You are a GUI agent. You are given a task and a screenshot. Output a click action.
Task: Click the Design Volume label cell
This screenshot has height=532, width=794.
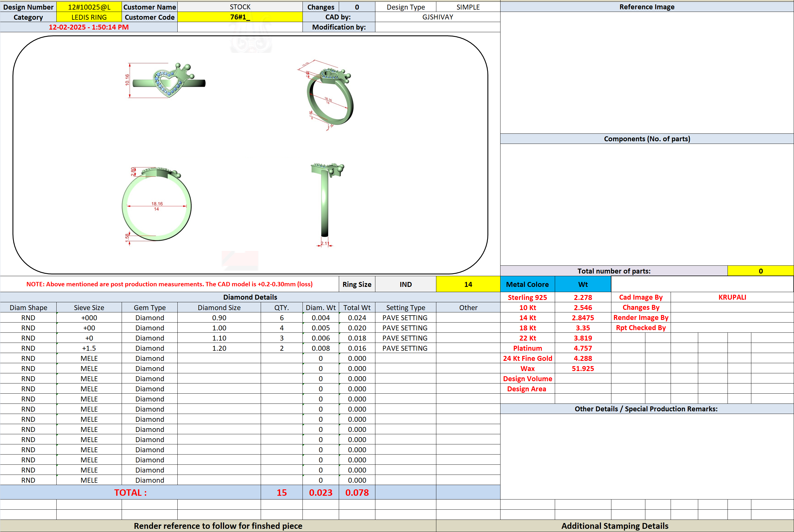pos(527,379)
